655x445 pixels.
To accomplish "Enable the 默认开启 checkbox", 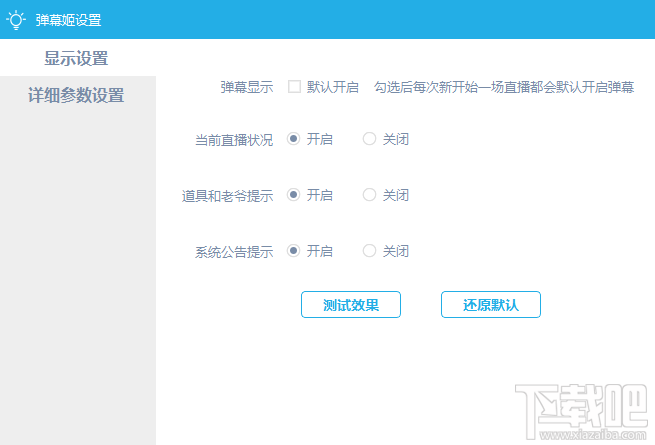I will point(294,87).
